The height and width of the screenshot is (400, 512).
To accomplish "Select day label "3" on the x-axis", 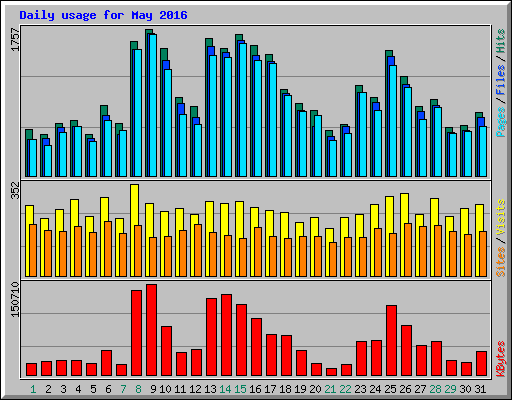I will pos(63,389).
